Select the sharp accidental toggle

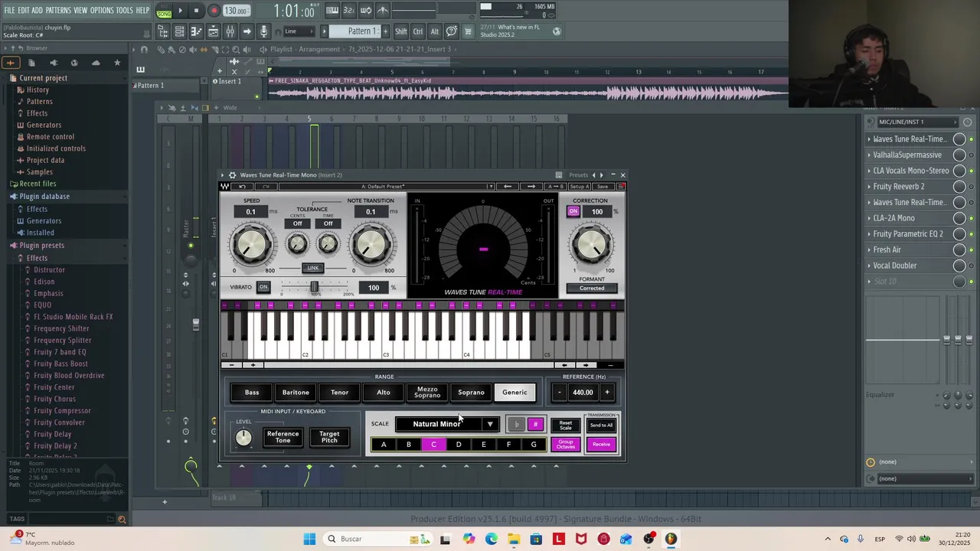[x=535, y=425]
